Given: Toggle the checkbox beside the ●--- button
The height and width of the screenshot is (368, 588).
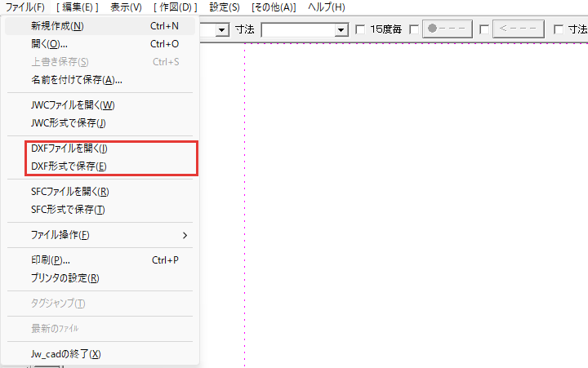Looking at the screenshot, I should point(414,29).
